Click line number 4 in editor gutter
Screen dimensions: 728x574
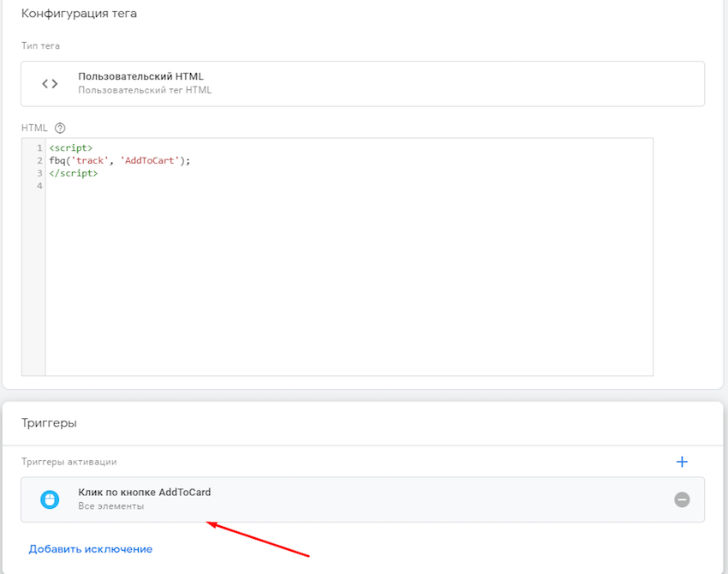[x=39, y=186]
